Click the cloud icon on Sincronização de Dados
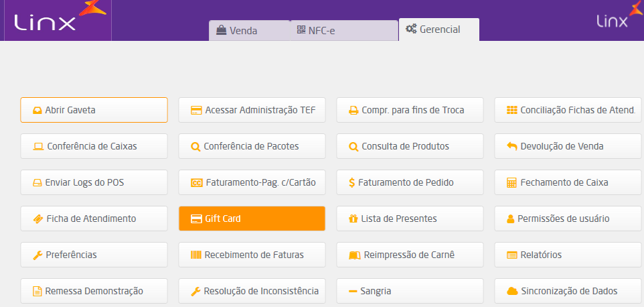This screenshot has width=644, height=307. tap(512, 291)
